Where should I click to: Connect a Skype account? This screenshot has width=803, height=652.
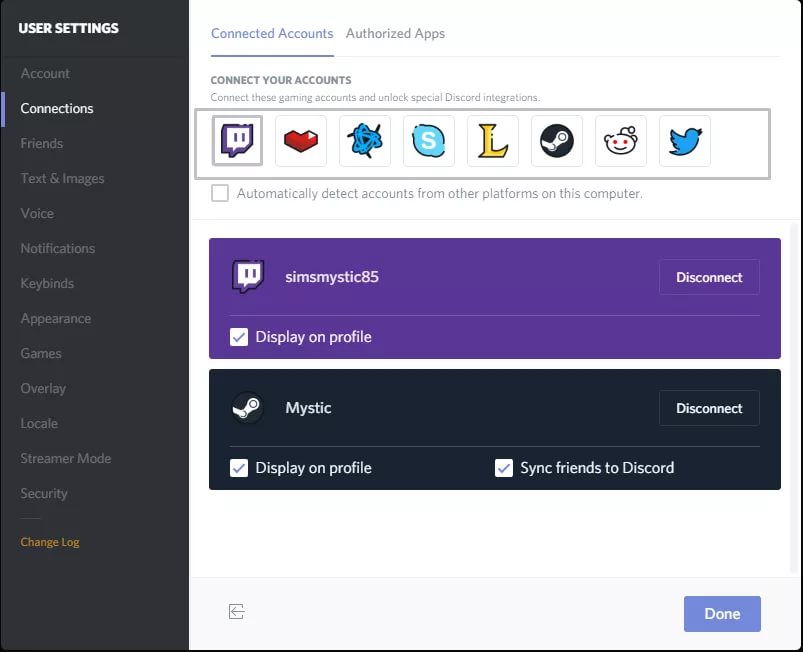429,140
